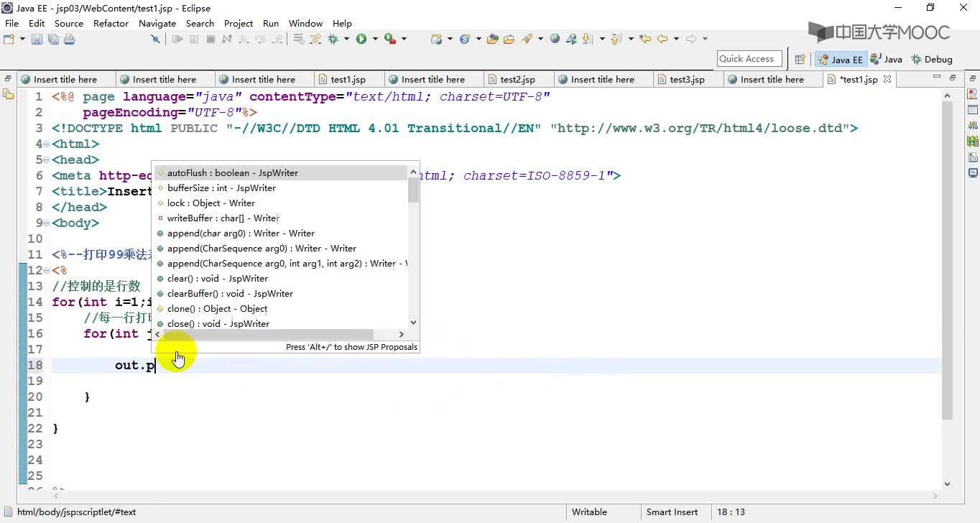This screenshot has width=980, height=523.
Task: Switch to the Java EE perspective
Action: 840,60
